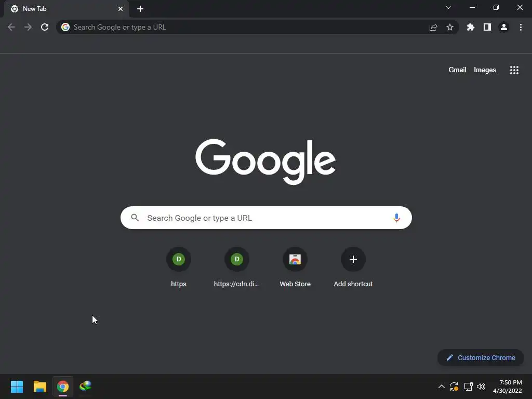This screenshot has height=399, width=532.
Task: Click the Google search box on page
Action: pyautogui.click(x=266, y=218)
